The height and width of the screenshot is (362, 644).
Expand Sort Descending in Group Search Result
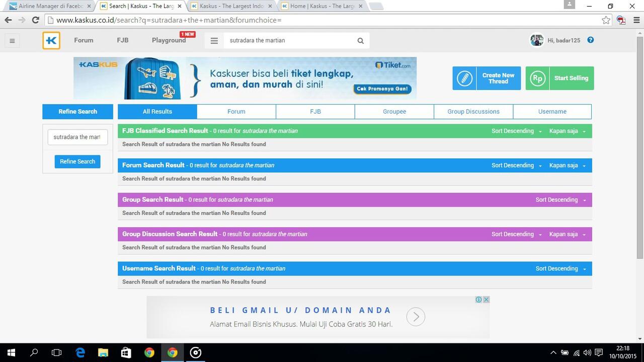tap(561, 200)
